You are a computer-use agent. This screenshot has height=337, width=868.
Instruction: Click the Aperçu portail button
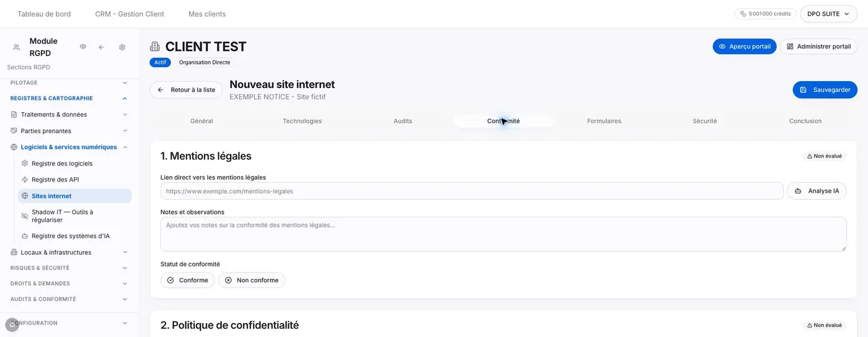pyautogui.click(x=744, y=46)
